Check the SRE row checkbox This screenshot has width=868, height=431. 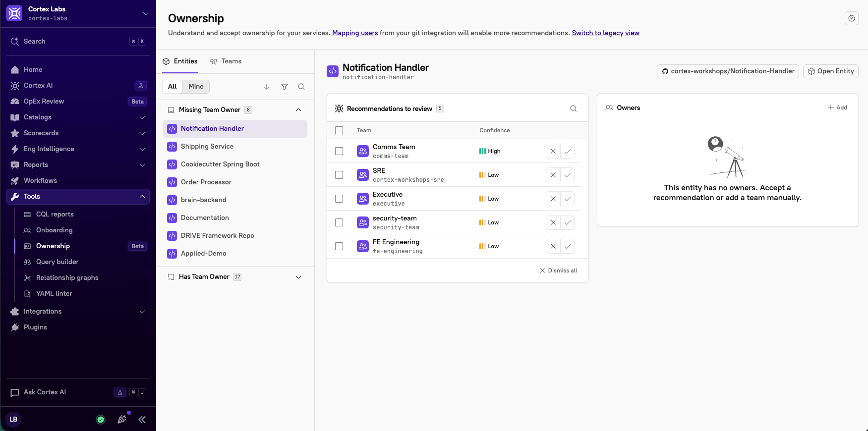click(339, 175)
